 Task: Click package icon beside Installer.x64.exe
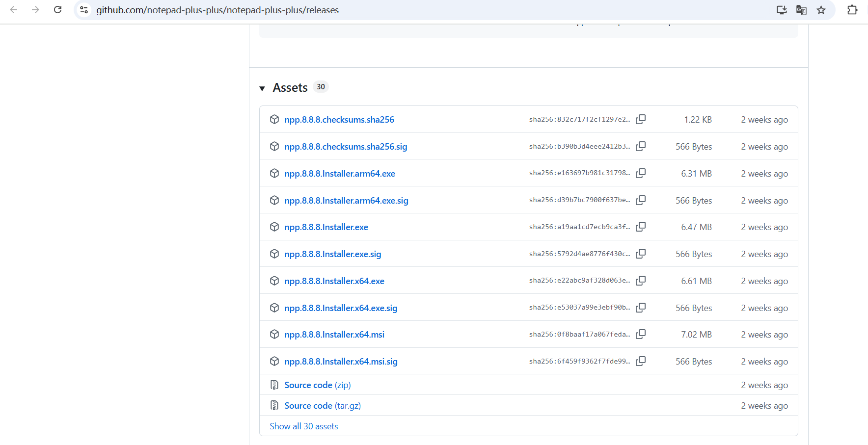[274, 281]
